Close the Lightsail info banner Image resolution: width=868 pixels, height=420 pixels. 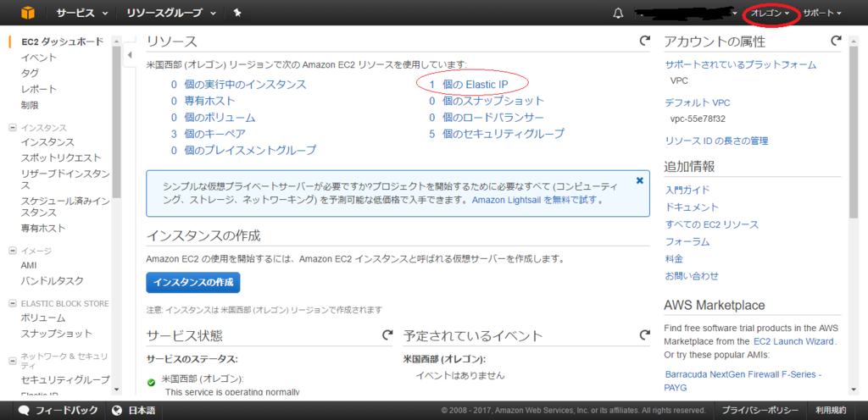pyautogui.click(x=640, y=180)
